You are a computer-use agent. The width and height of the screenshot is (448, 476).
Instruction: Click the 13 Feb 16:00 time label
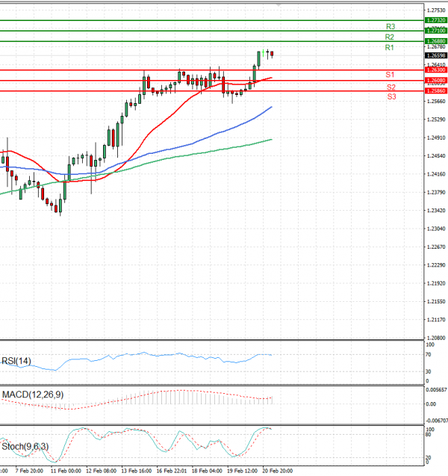pyautogui.click(x=137, y=471)
